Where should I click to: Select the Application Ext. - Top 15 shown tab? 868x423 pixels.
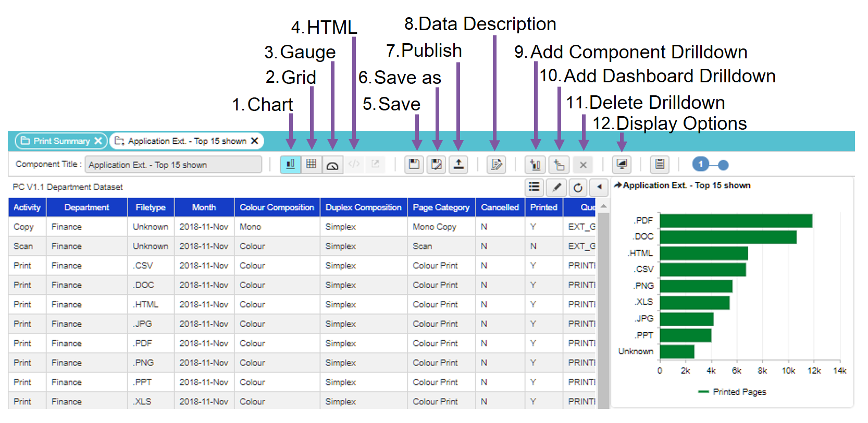(187, 141)
